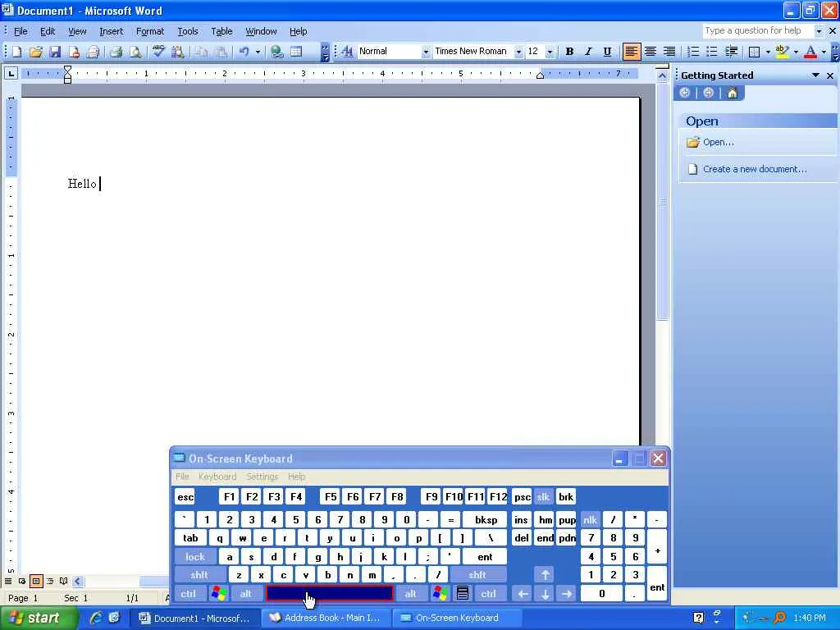840x630 pixels.
Task: Click ruler tab selector L button
Action: coord(11,73)
